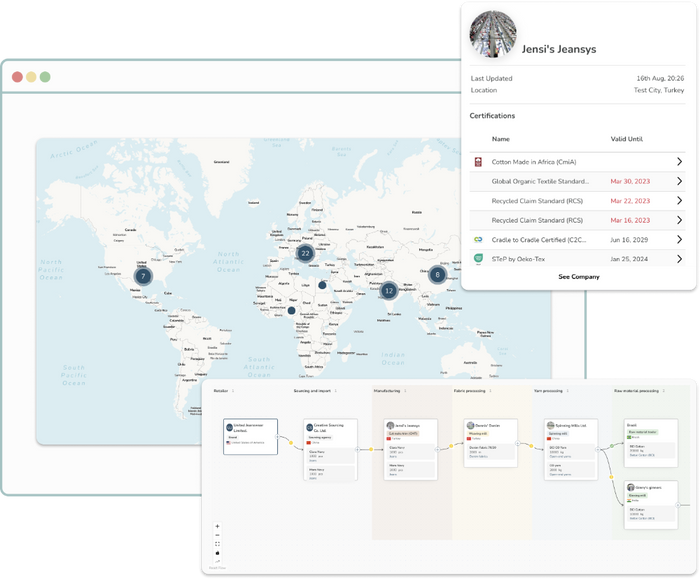Select the cluster marker labeled 12
The image size is (700, 579).
pyautogui.click(x=389, y=291)
